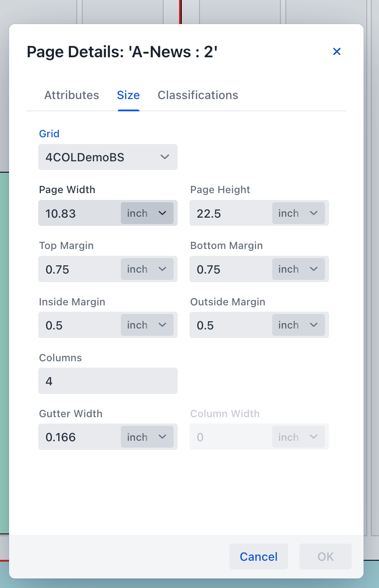
Task: Change the Page Height unit dropdown
Action: click(299, 213)
